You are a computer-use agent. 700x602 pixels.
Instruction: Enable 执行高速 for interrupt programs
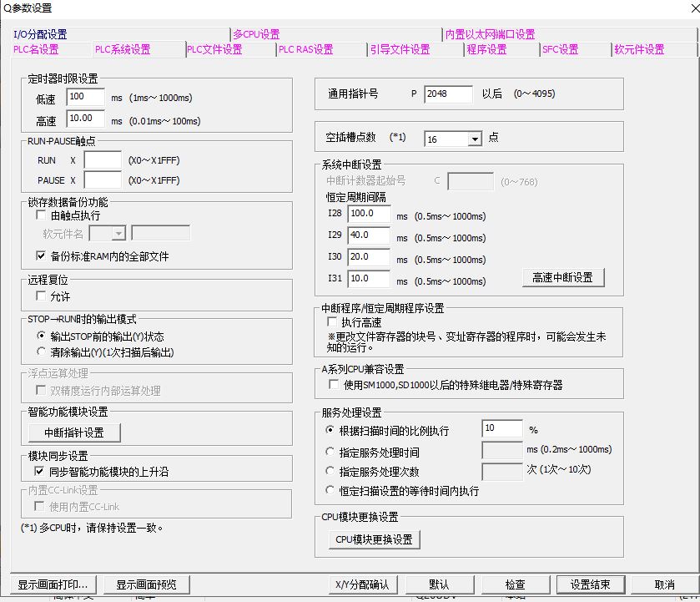(x=332, y=322)
